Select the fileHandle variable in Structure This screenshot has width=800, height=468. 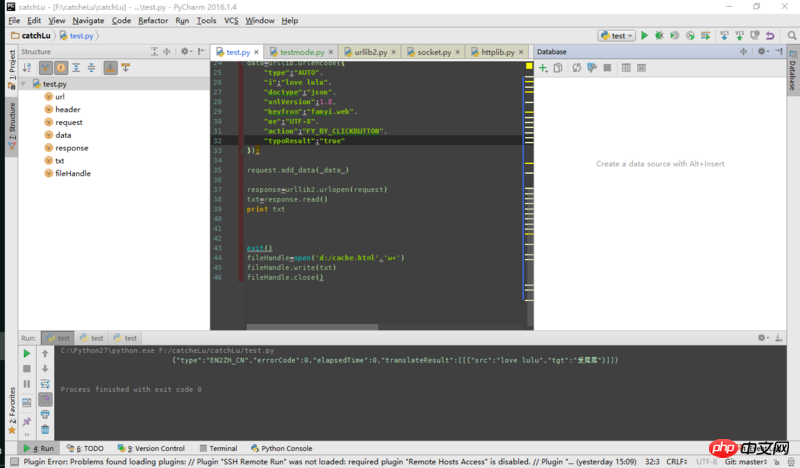coord(74,173)
